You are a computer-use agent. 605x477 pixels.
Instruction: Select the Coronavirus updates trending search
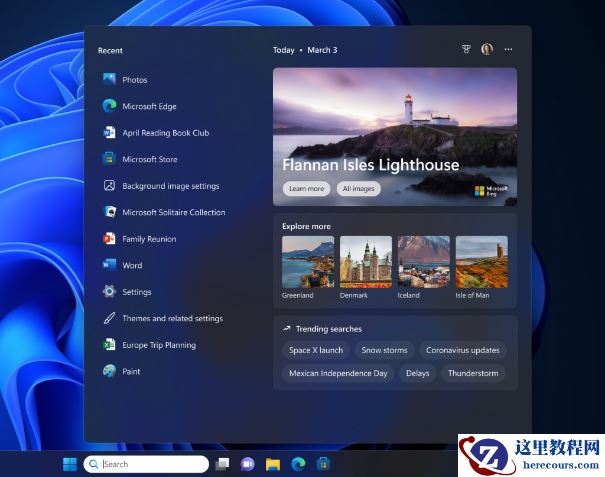463,350
